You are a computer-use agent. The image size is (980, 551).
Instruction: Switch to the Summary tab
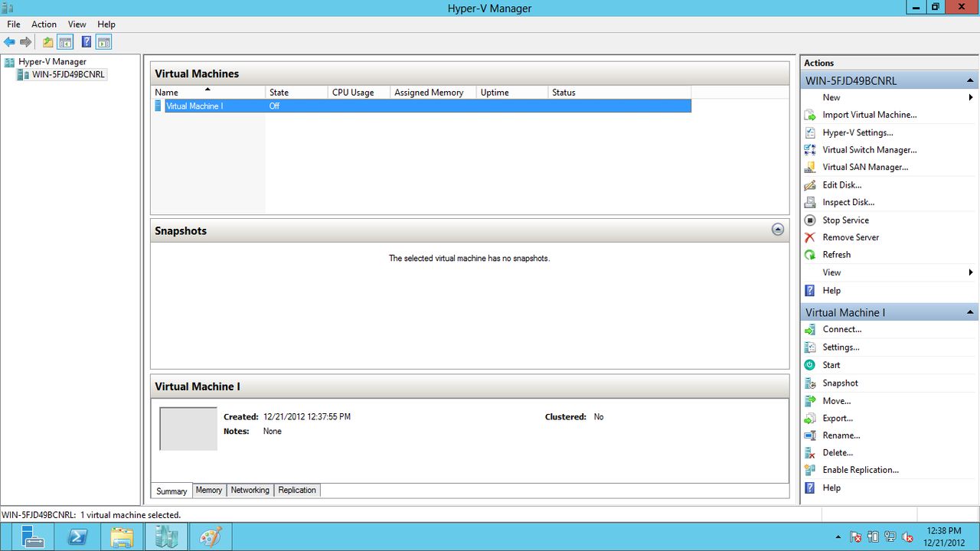(171, 491)
